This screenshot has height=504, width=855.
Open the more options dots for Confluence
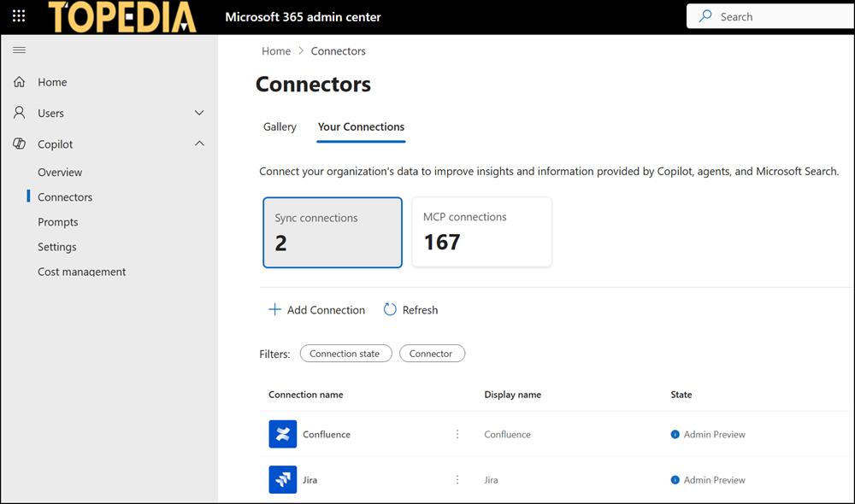(457, 434)
